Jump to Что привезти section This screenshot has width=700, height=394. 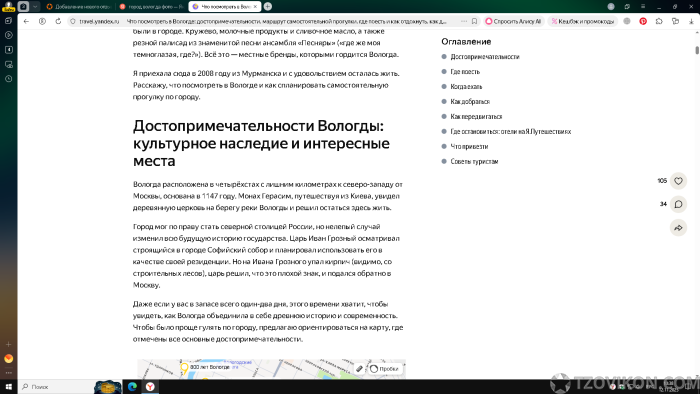tap(469, 146)
